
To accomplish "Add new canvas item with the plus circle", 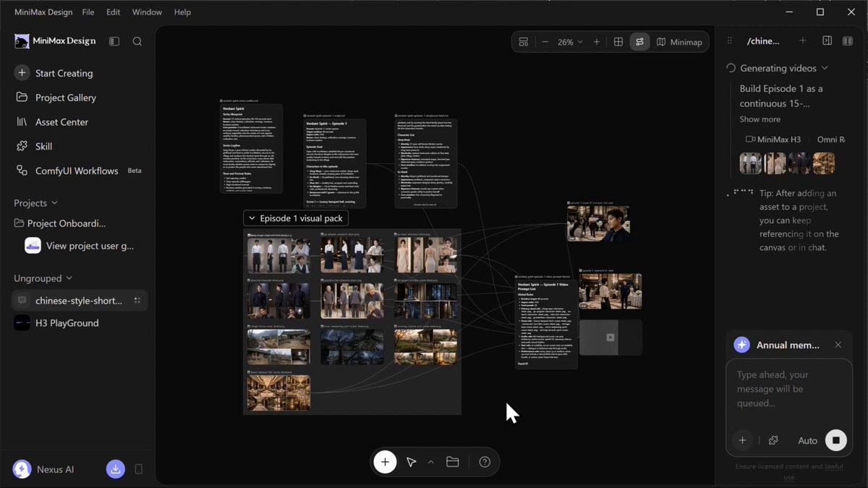I will tap(385, 462).
